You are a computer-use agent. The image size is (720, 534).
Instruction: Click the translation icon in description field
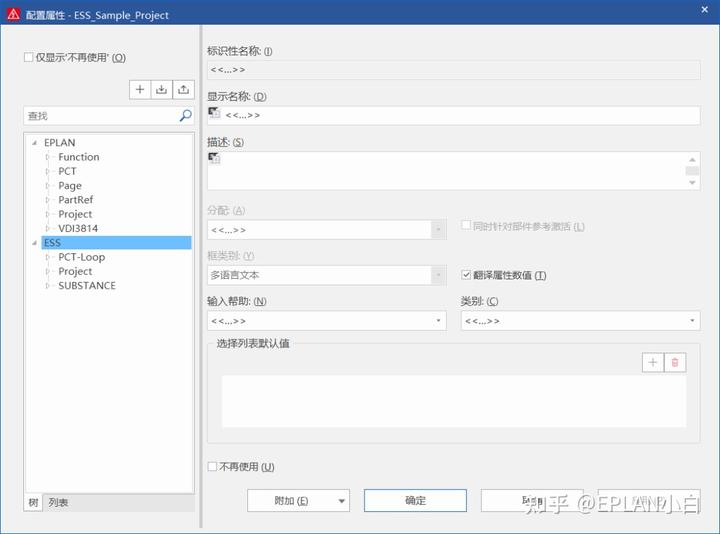pyautogui.click(x=214, y=158)
